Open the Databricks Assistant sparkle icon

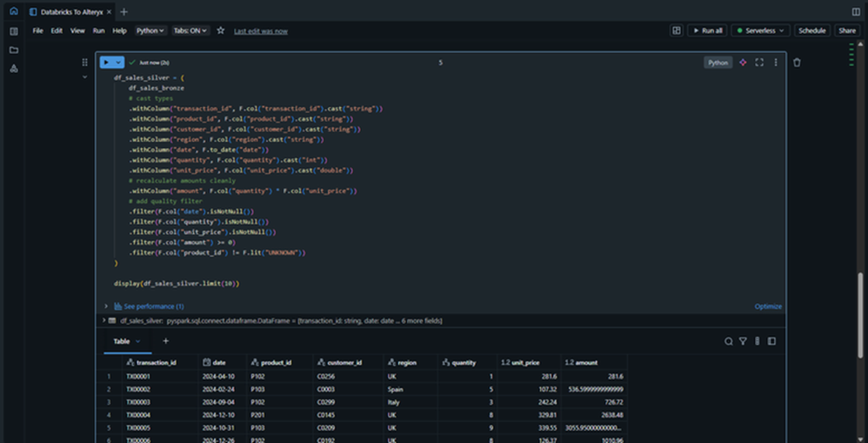(743, 63)
